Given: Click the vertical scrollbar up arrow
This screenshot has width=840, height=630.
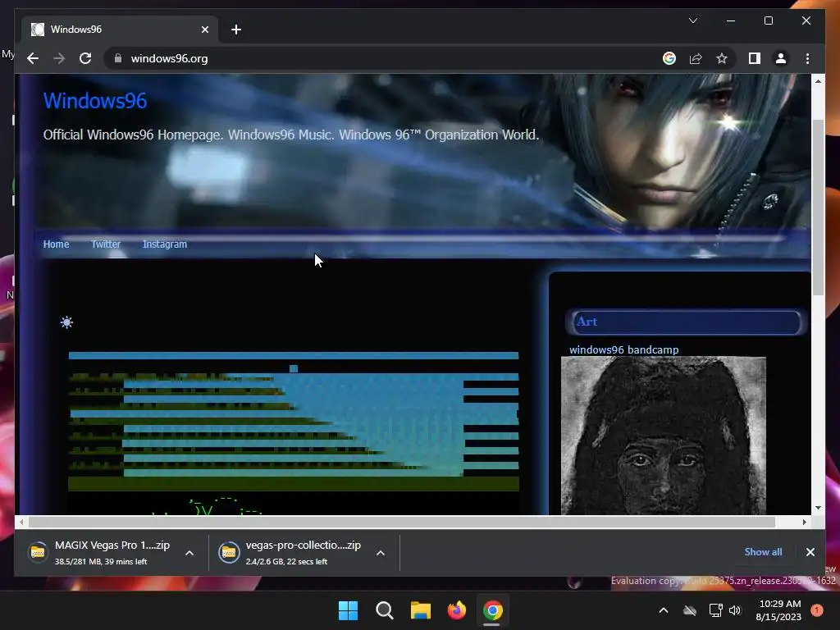Looking at the screenshot, I should [818, 81].
